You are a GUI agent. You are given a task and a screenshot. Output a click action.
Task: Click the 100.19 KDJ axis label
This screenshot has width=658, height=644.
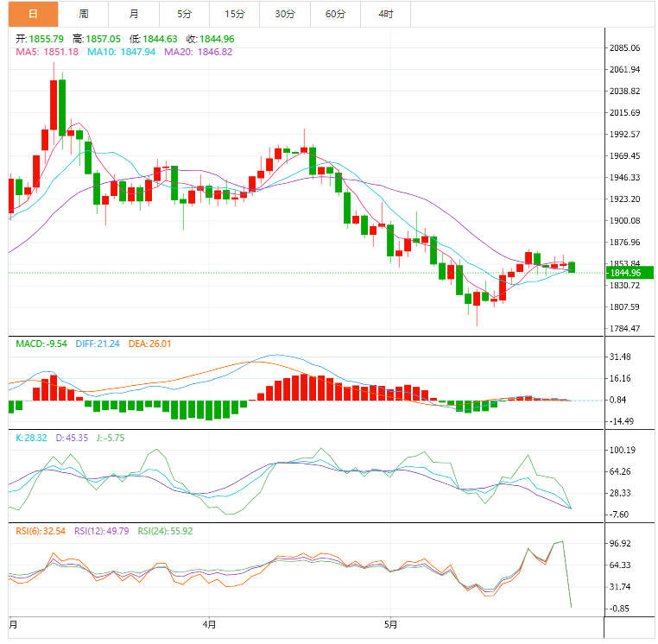click(623, 450)
